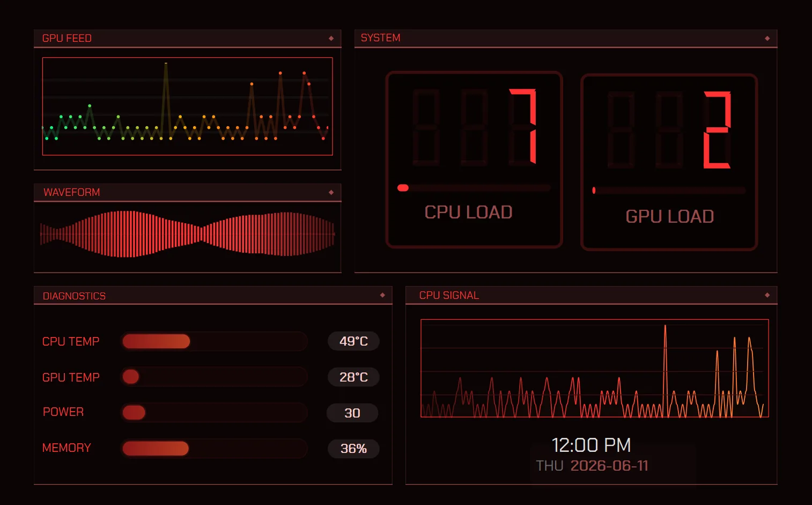Image resolution: width=812 pixels, height=505 pixels.
Task: Click the MEMORY progress bar
Action: (x=214, y=449)
